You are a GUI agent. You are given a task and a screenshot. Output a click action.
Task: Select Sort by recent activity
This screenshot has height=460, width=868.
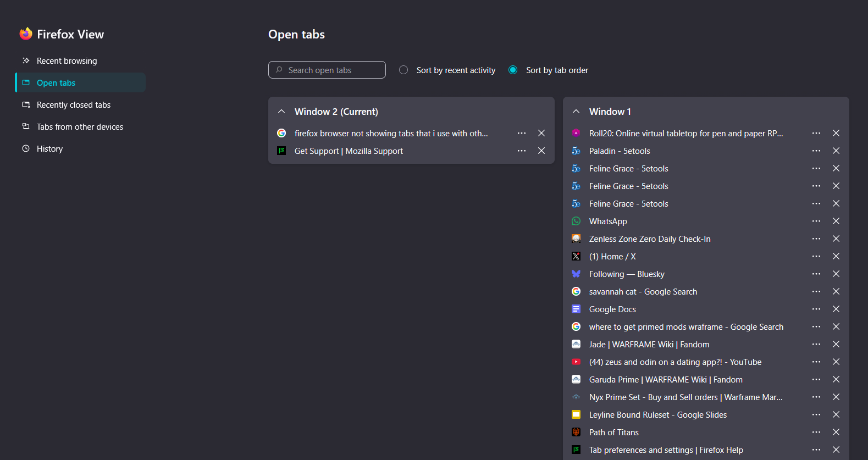tap(403, 70)
